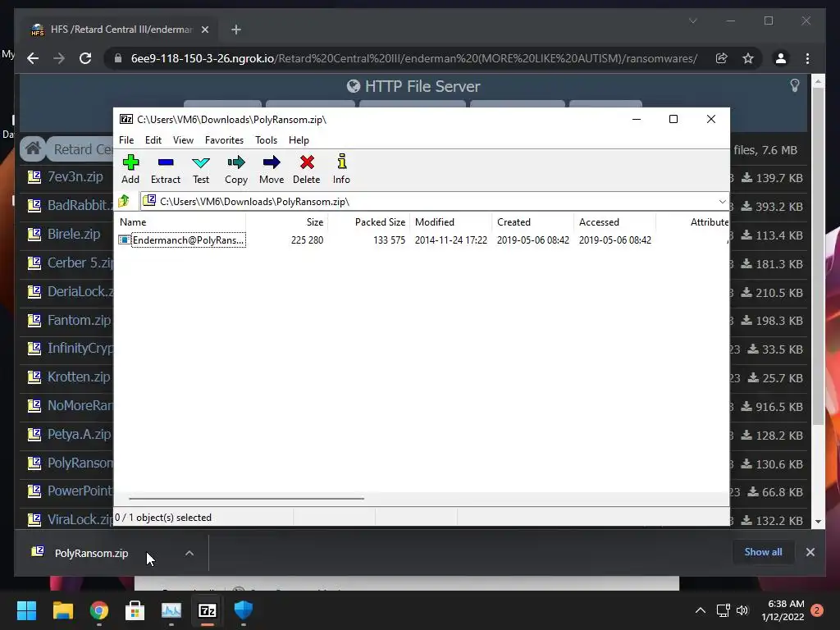Viewport: 840px width, 630px height.
Task: Close the Chrome downloads bar
Action: 810,552
